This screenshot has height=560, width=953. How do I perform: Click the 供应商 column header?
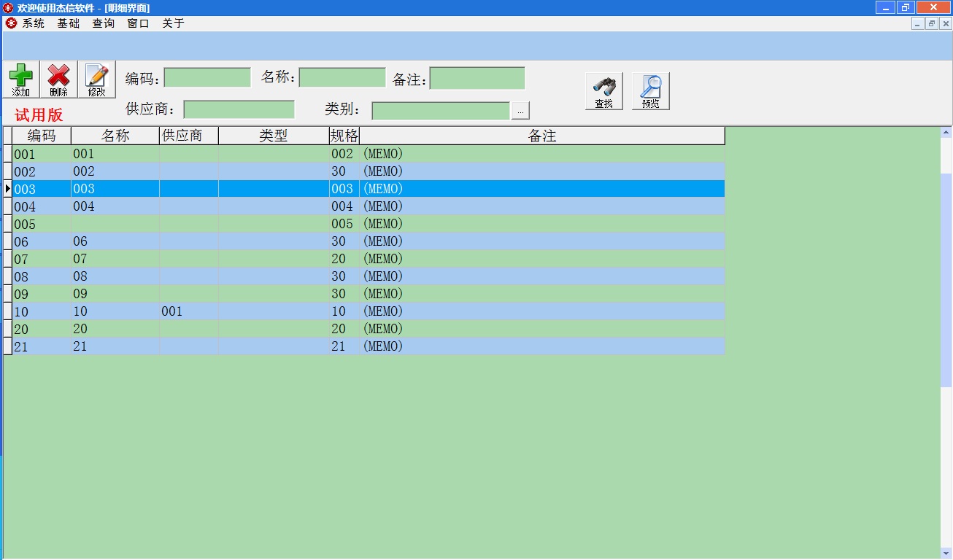189,136
